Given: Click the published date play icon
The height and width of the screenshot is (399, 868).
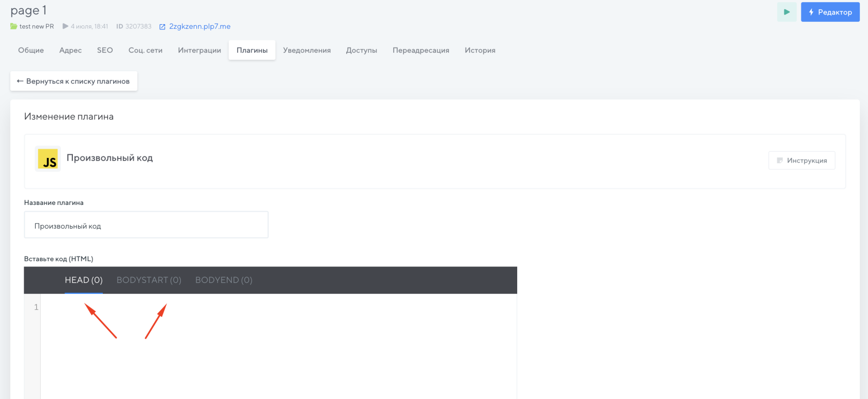Looking at the screenshot, I should coord(66,26).
